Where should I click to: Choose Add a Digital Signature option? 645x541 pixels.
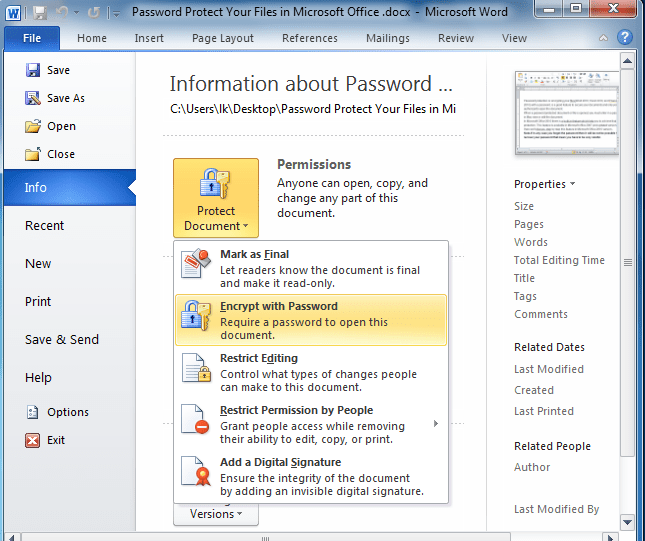coord(311,476)
